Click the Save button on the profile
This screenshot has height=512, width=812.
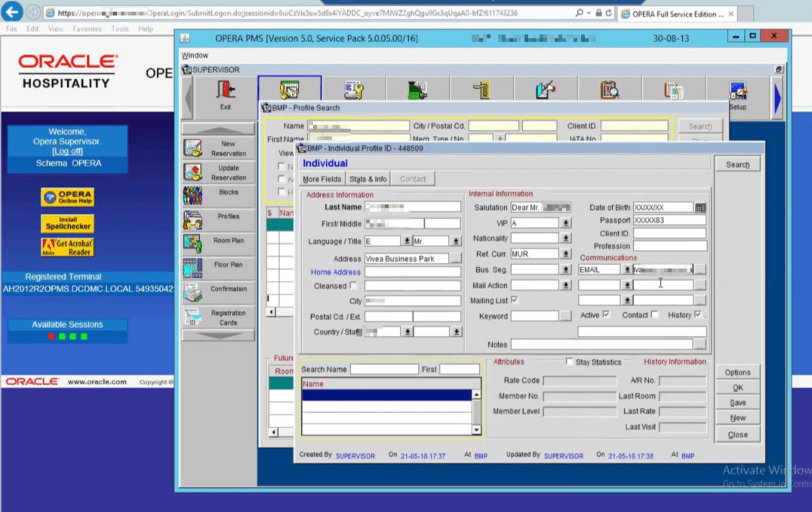pyautogui.click(x=737, y=403)
